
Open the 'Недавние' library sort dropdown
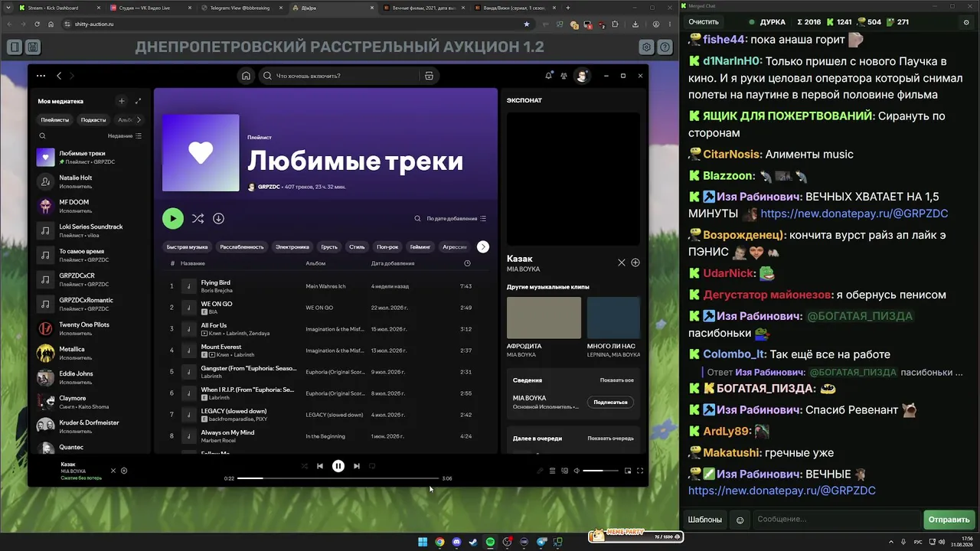click(x=125, y=135)
